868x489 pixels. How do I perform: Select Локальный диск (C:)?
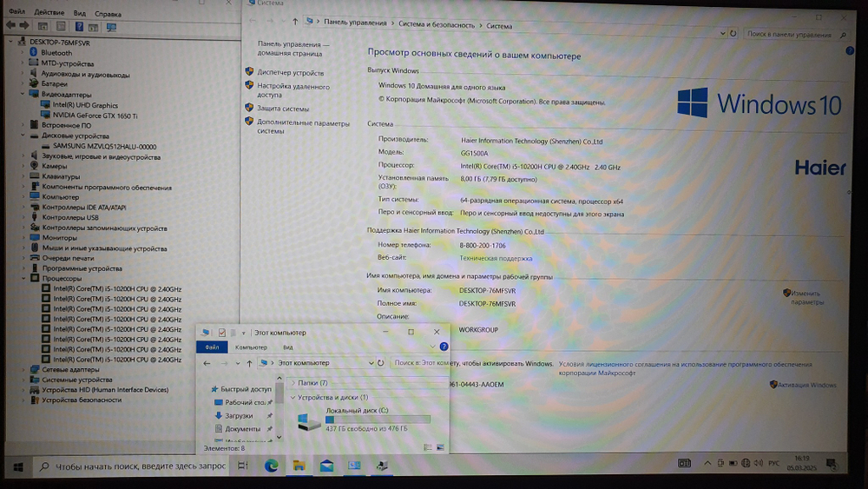coord(364,420)
